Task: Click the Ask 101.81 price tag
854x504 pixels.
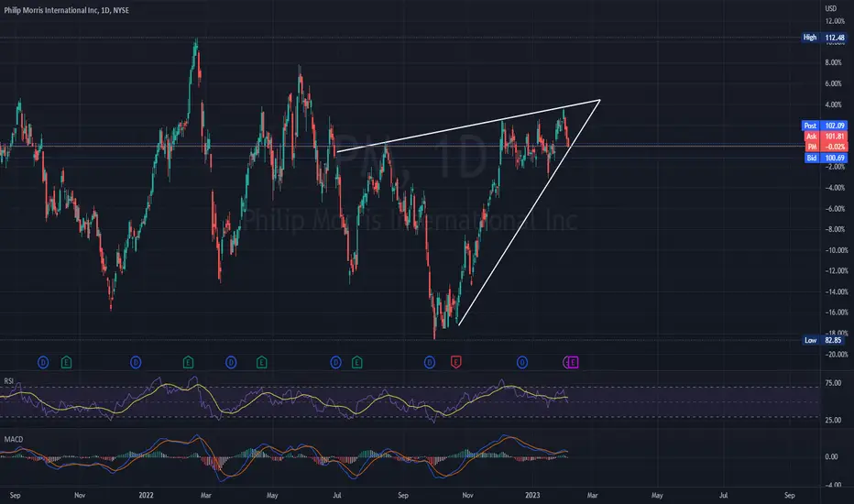Action: point(826,137)
